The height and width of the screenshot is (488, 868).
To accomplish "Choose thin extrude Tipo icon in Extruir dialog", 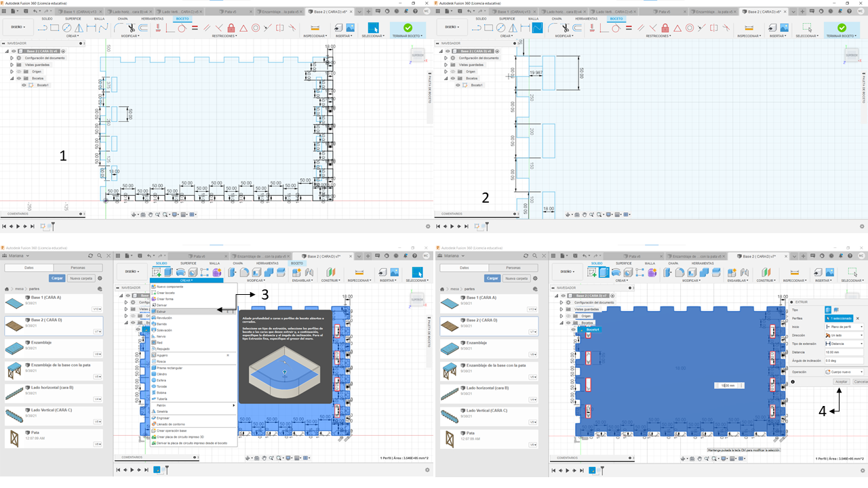I will (835, 310).
